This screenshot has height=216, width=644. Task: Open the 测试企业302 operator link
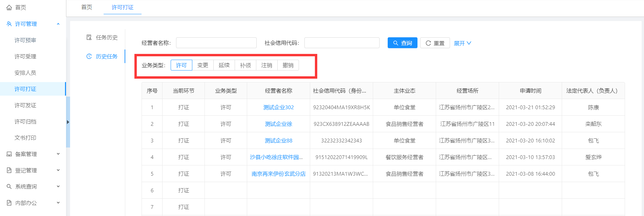278,107
